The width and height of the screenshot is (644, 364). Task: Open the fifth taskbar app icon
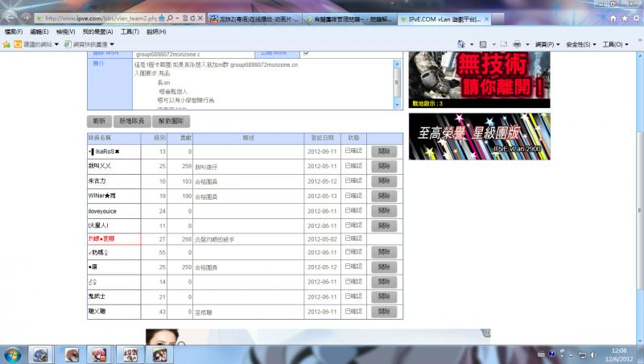pyautogui.click(x=159, y=354)
